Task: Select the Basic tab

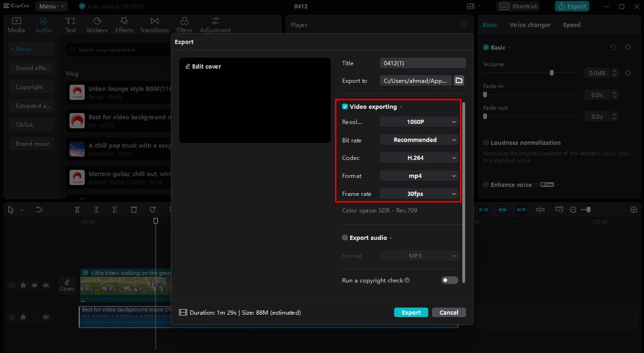Action: pyautogui.click(x=490, y=25)
